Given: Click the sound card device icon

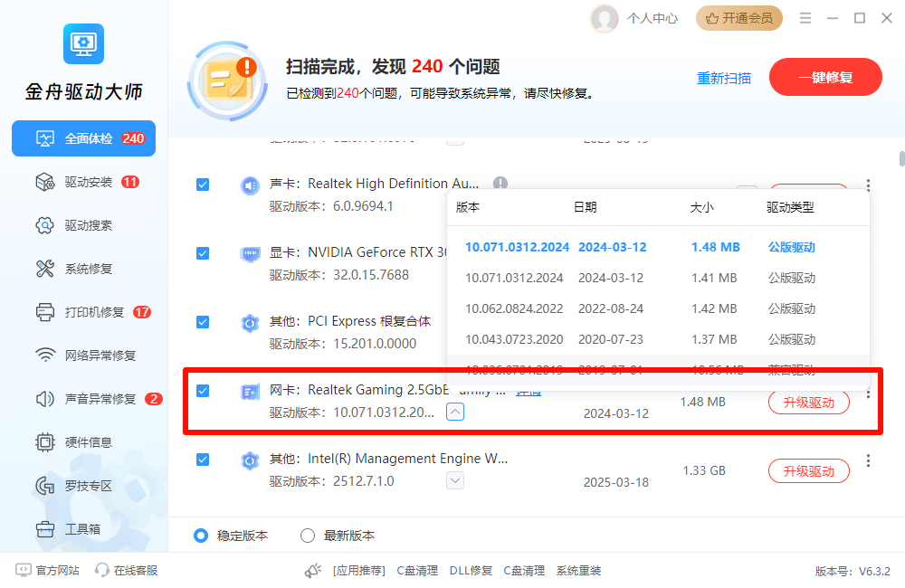Looking at the screenshot, I should coord(250,185).
